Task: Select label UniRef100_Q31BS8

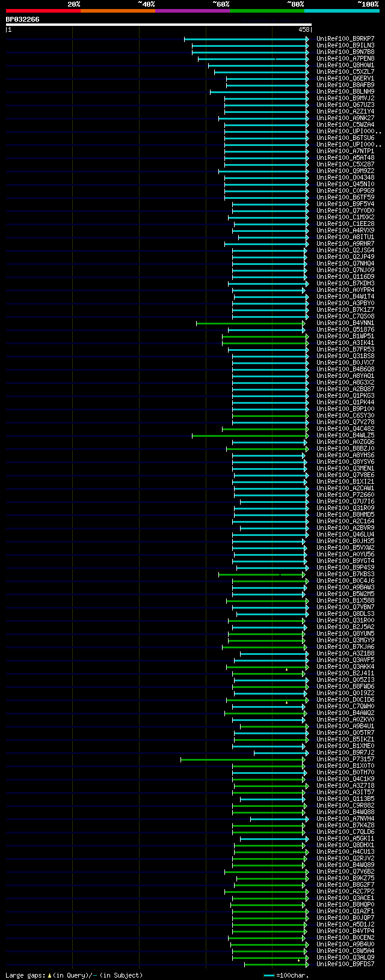Action: tap(345, 356)
